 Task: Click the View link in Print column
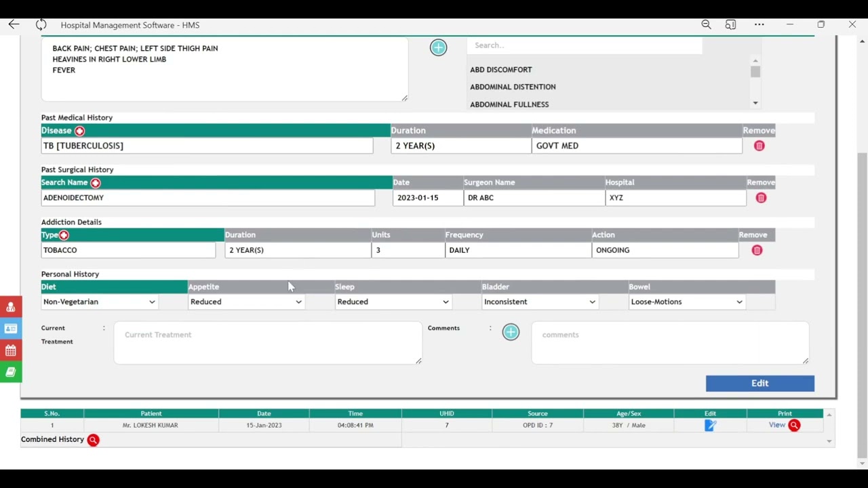776,425
